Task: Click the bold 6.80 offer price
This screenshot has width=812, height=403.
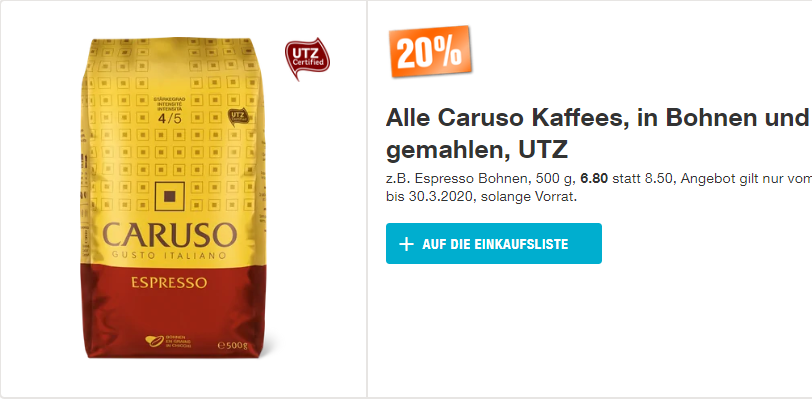Action: (594, 179)
